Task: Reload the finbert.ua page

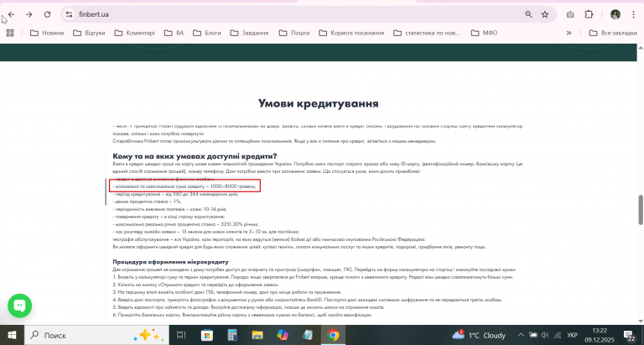Action: (x=47, y=14)
